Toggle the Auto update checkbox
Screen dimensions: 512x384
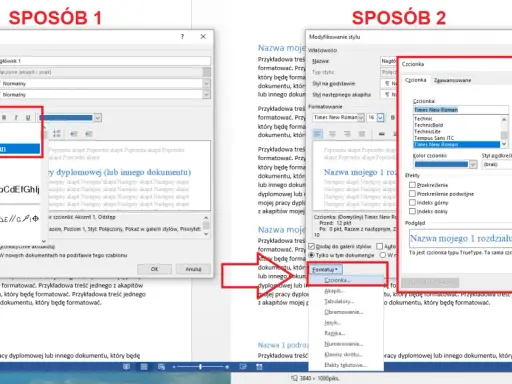point(379,246)
